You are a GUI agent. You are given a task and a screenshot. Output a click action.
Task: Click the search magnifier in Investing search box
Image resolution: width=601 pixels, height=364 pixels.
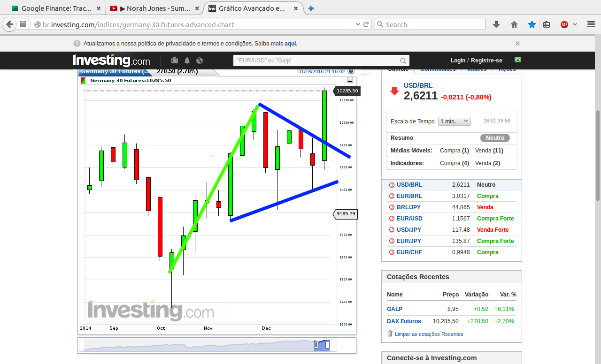click(x=403, y=61)
